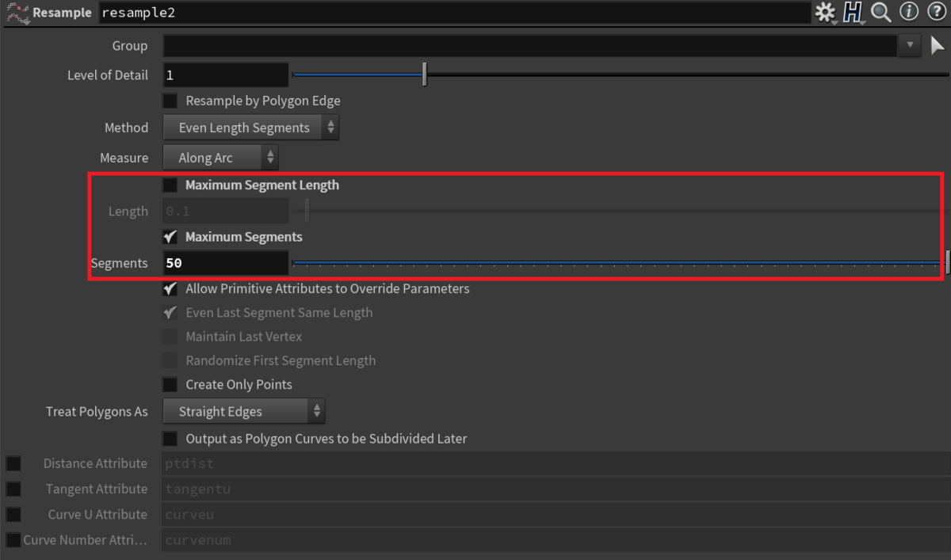
Task: Click the magnifier search parameters icon
Action: tap(881, 12)
